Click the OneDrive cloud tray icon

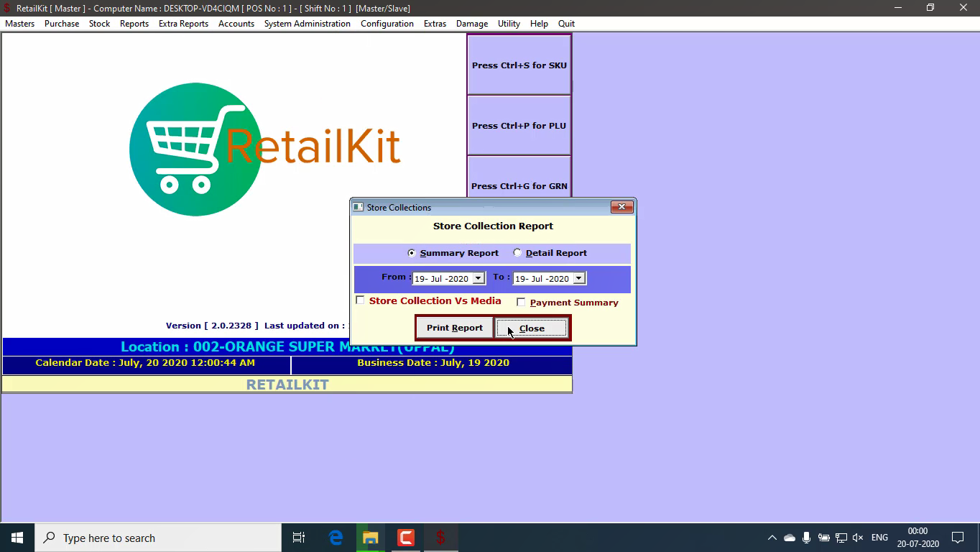click(x=790, y=538)
